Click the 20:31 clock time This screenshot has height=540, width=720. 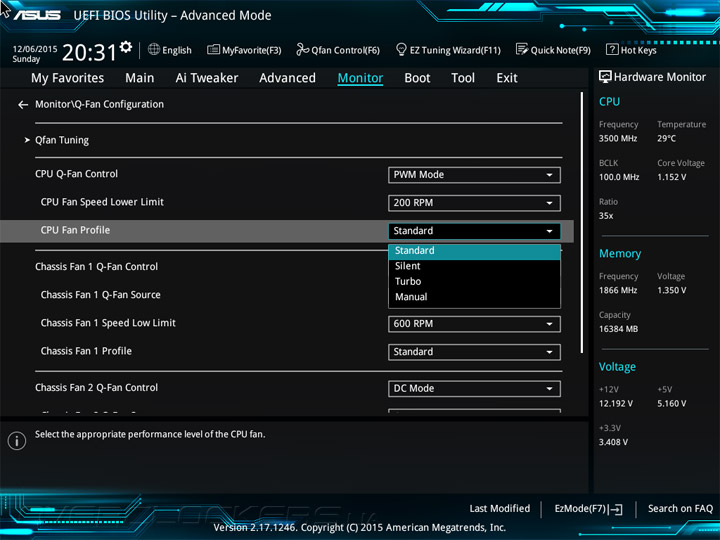point(89,52)
